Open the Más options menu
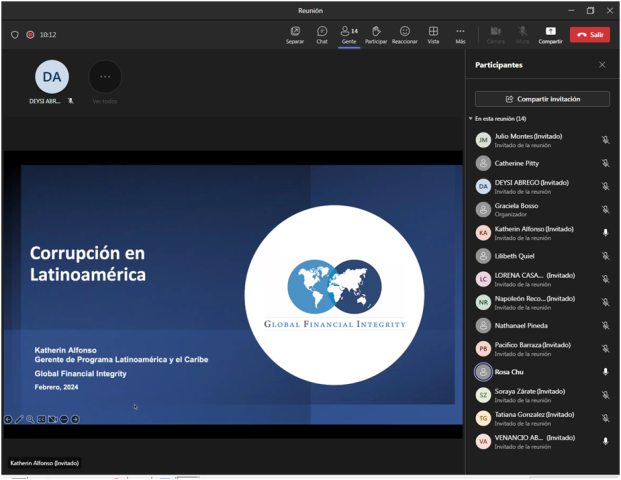The width and height of the screenshot is (621, 480). pos(460,35)
